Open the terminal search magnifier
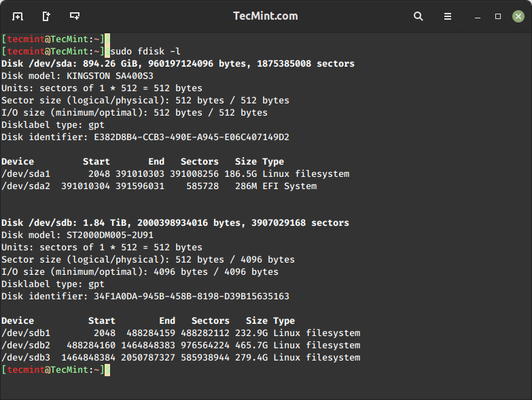This screenshot has width=532, height=400. [x=419, y=16]
